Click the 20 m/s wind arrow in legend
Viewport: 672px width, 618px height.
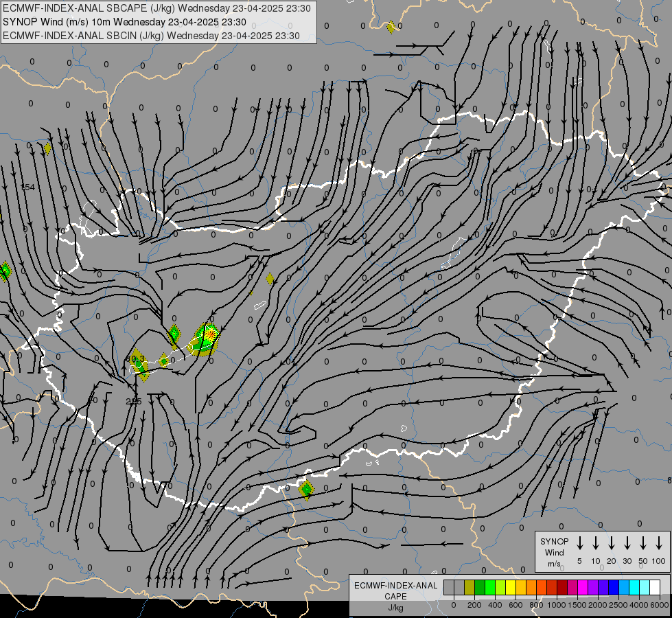(611, 543)
